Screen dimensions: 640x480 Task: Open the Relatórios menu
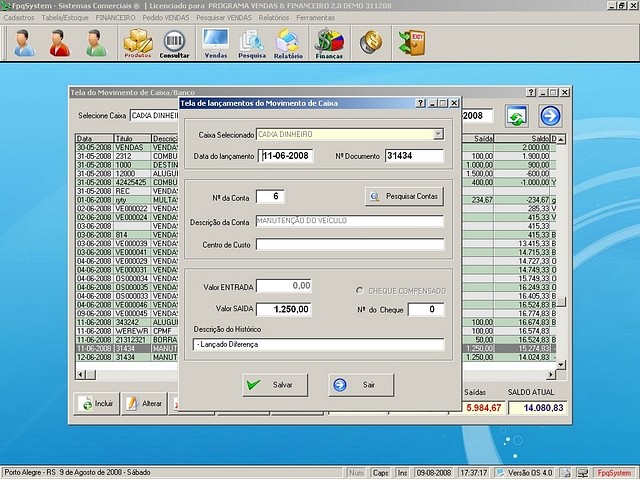tap(275, 18)
